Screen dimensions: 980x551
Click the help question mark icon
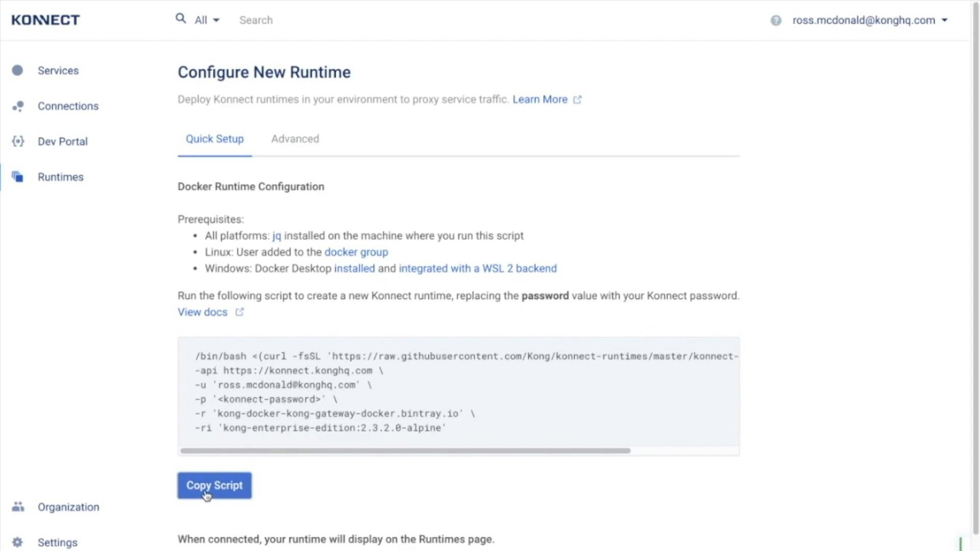point(776,20)
